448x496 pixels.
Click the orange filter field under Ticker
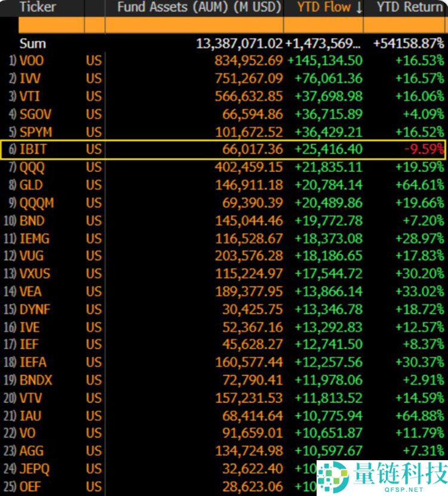[51, 25]
